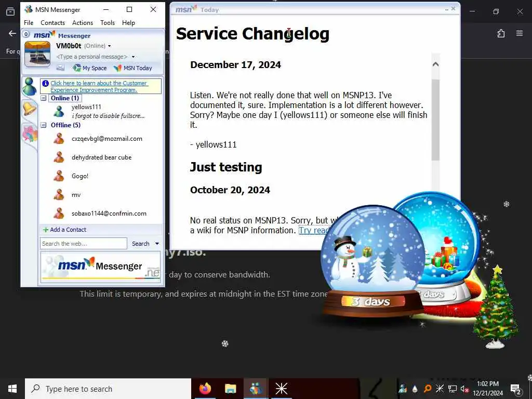Click the browser back arrow
This screenshot has height=399, width=532.
12,33
